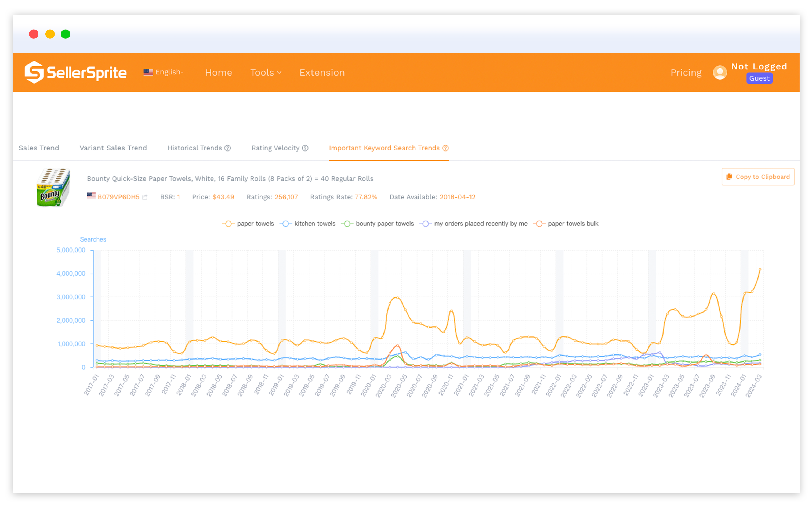
Task: Toggle the paper towels bulk legend series
Action: click(565, 224)
